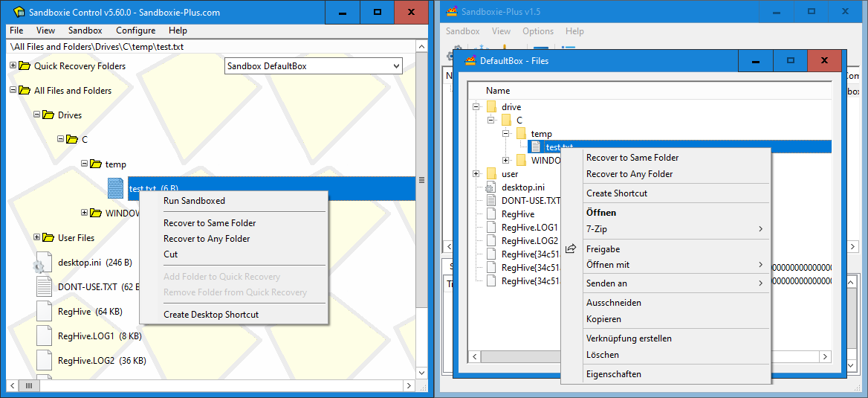Click the Sandboxie Control title bar icon
The height and width of the screenshot is (398, 868).
coord(19,13)
